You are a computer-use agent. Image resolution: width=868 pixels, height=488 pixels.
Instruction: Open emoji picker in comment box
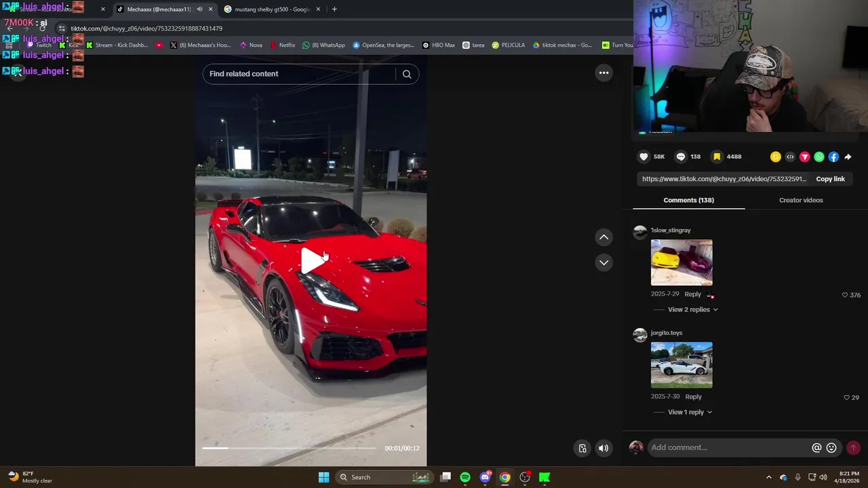click(x=831, y=447)
